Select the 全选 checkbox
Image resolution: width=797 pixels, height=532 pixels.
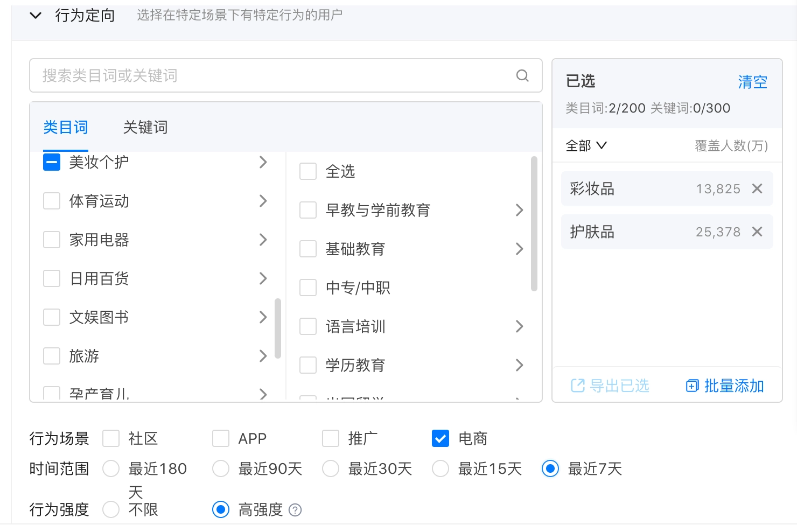click(x=307, y=171)
